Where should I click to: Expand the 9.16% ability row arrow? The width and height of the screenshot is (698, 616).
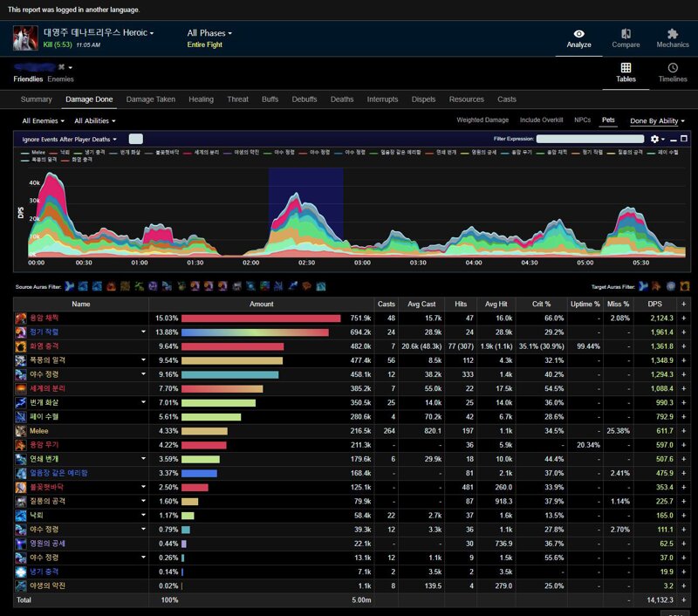pyautogui.click(x=143, y=373)
